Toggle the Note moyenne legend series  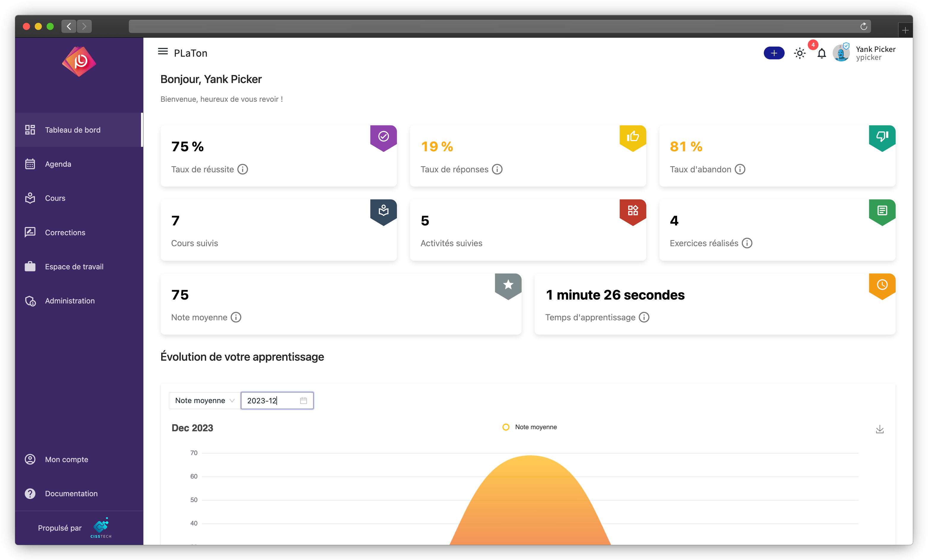point(530,427)
